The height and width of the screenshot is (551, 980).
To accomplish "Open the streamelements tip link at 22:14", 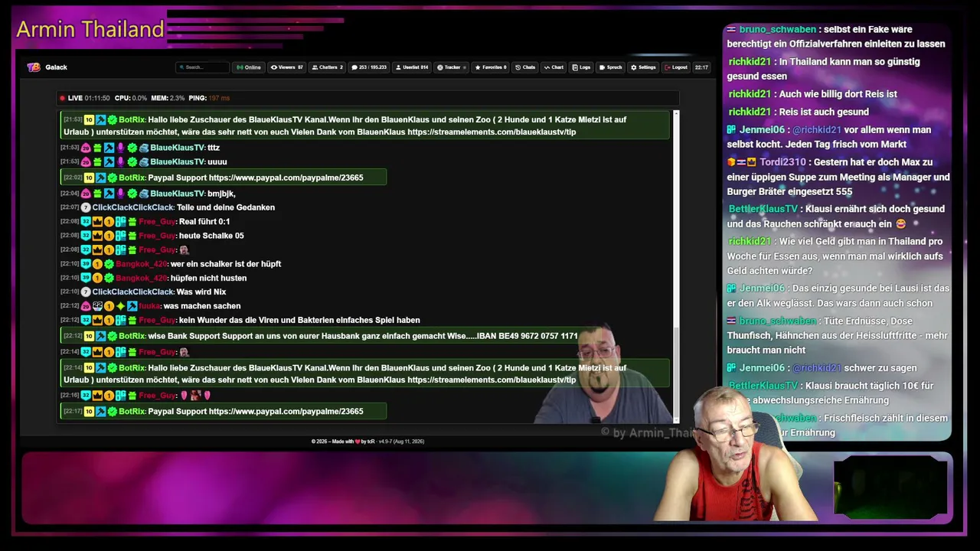I will pyautogui.click(x=492, y=380).
